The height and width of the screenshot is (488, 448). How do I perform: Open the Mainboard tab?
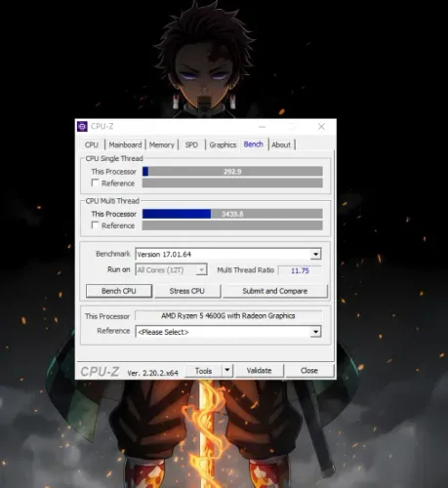[125, 144]
